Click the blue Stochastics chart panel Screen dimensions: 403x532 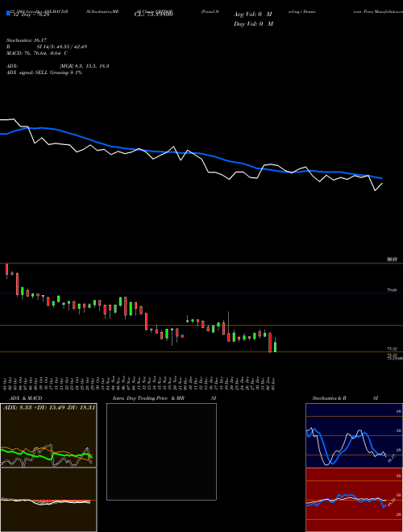354,435
